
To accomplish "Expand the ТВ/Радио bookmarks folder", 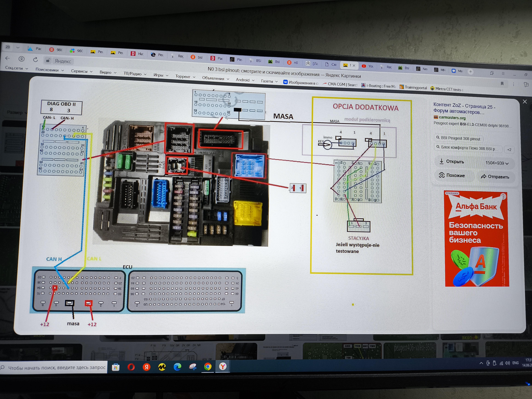I will coord(135,74).
